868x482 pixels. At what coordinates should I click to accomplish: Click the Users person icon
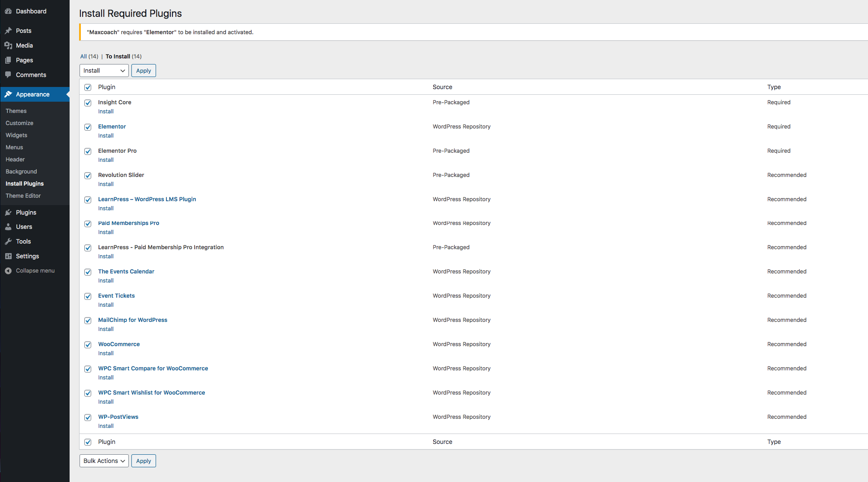(8, 227)
